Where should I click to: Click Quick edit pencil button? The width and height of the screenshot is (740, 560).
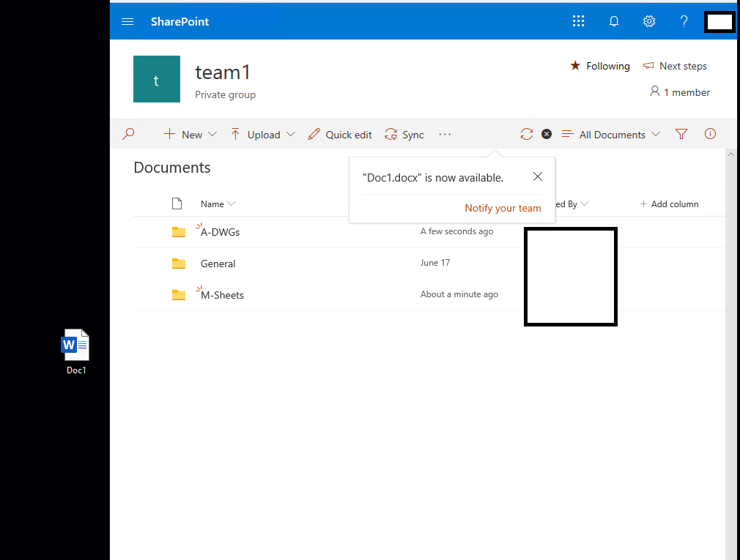[340, 135]
